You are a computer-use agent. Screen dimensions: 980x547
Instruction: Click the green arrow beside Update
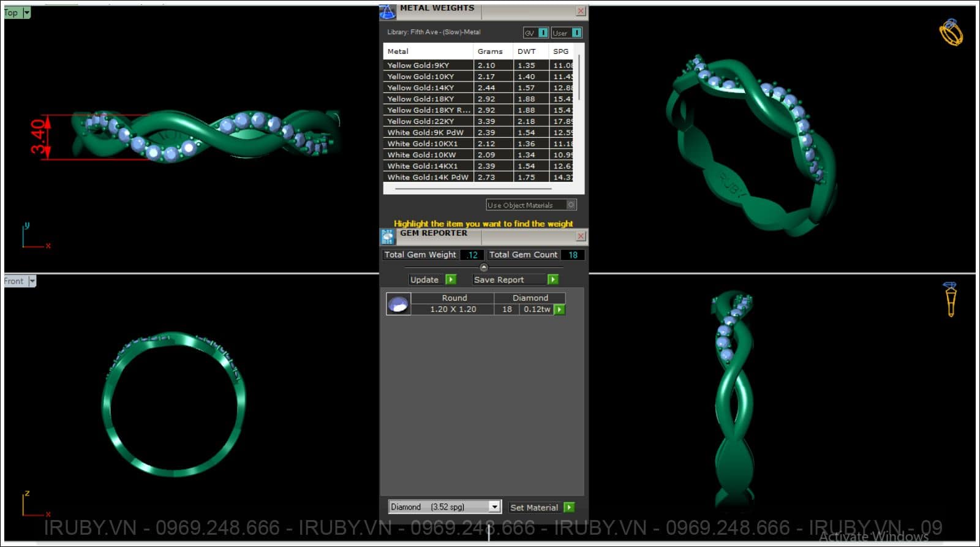(451, 279)
